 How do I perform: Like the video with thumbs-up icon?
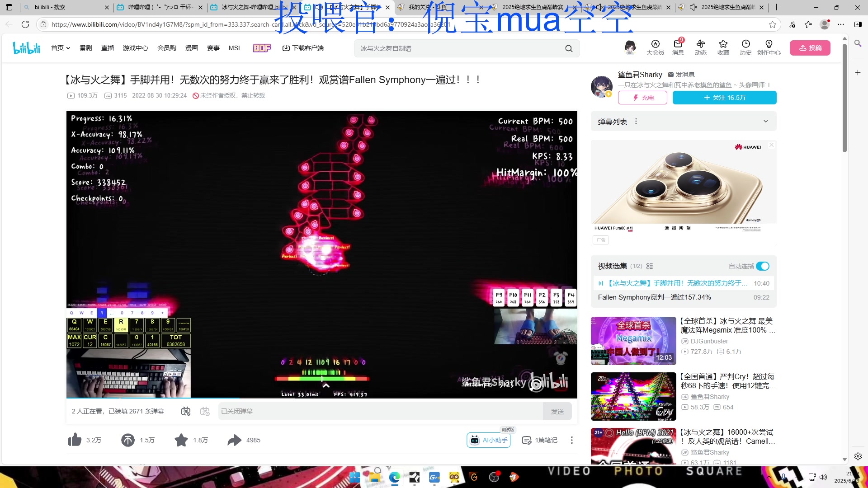[75, 440]
